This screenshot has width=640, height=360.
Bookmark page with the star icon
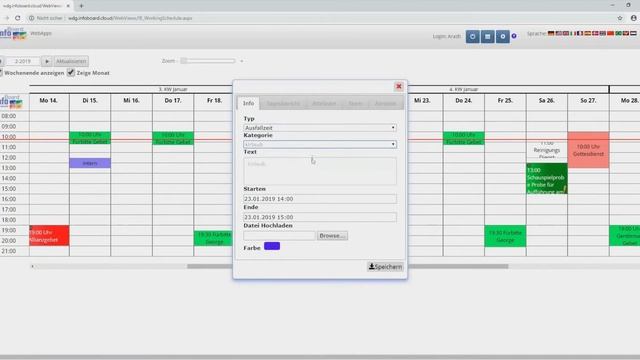point(620,18)
